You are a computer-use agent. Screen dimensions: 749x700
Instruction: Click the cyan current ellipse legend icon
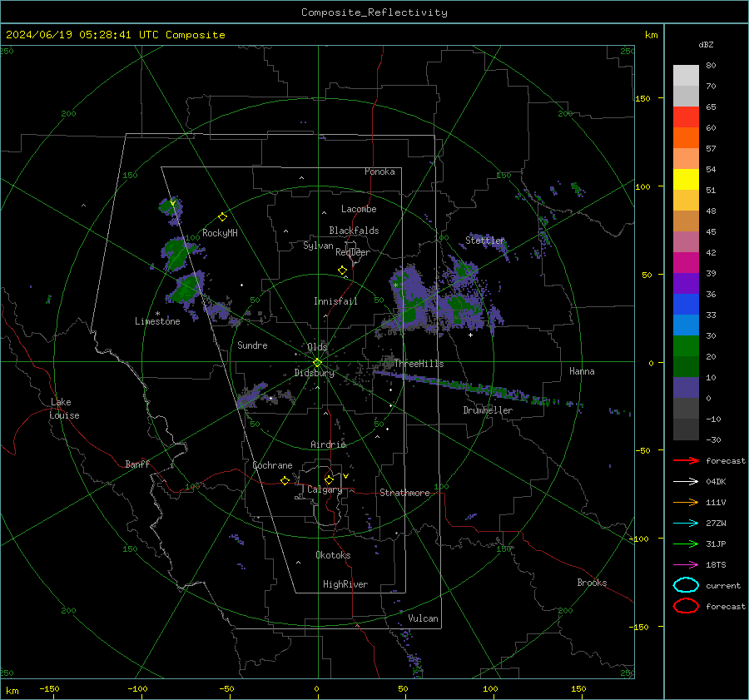[x=686, y=585]
